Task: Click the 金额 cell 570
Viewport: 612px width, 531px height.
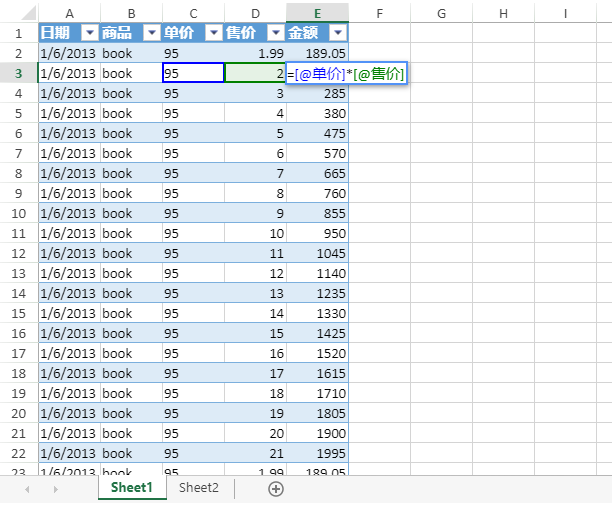Action: coord(318,153)
